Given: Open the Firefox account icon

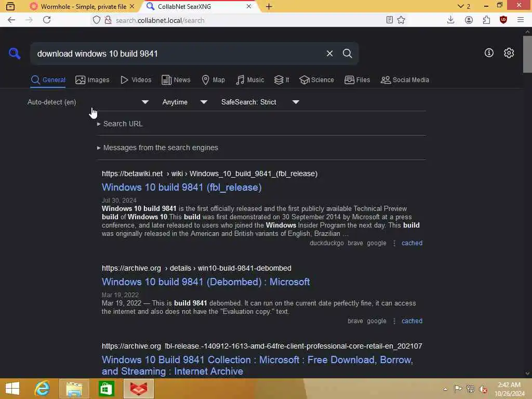Looking at the screenshot, I should pyautogui.click(x=469, y=20).
